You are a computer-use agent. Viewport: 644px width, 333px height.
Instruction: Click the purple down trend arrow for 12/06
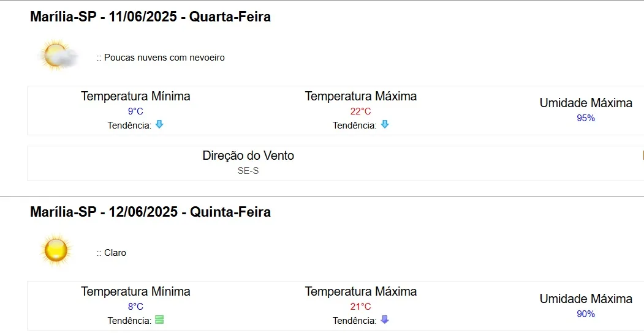pos(384,320)
